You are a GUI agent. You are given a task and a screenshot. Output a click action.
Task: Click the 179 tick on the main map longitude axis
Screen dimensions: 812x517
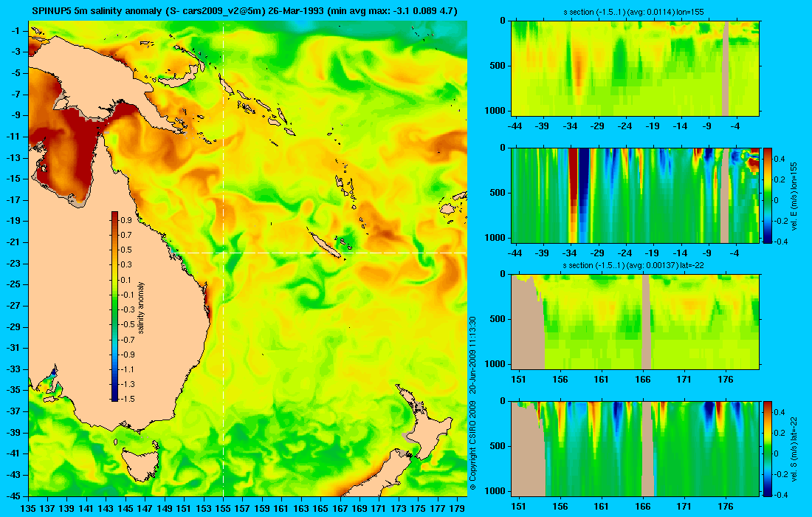click(x=457, y=508)
